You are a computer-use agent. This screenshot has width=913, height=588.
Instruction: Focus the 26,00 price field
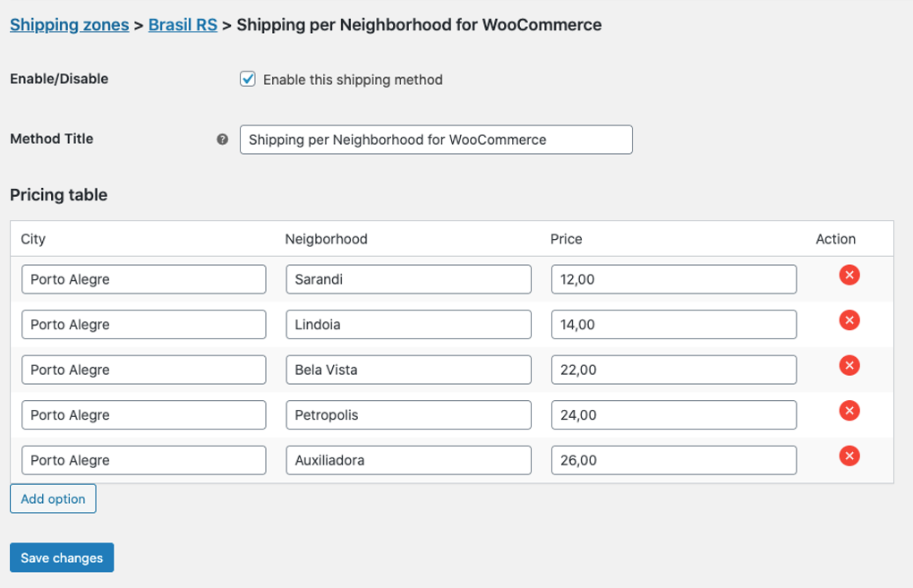pos(673,460)
